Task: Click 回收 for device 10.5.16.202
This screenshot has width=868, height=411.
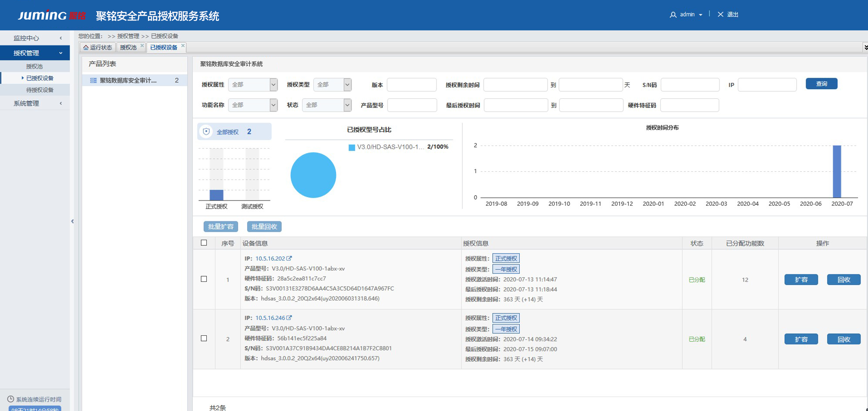Action: [844, 280]
